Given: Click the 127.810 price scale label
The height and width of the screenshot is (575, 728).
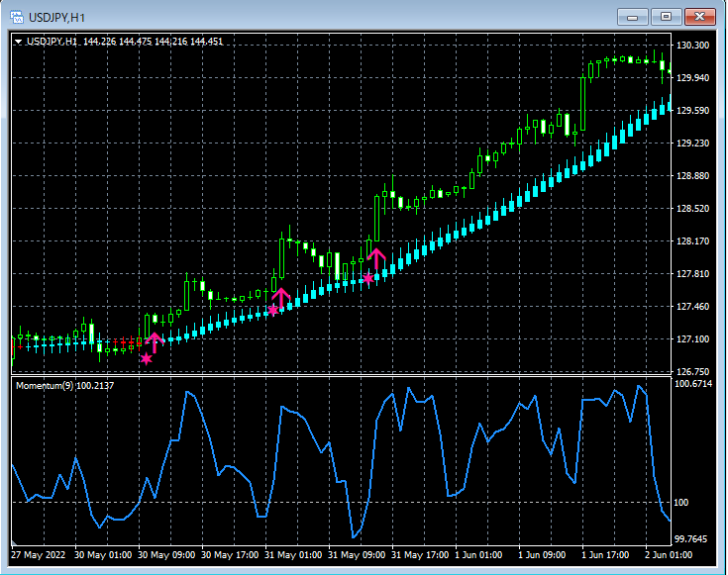Looking at the screenshot, I should tap(692, 274).
